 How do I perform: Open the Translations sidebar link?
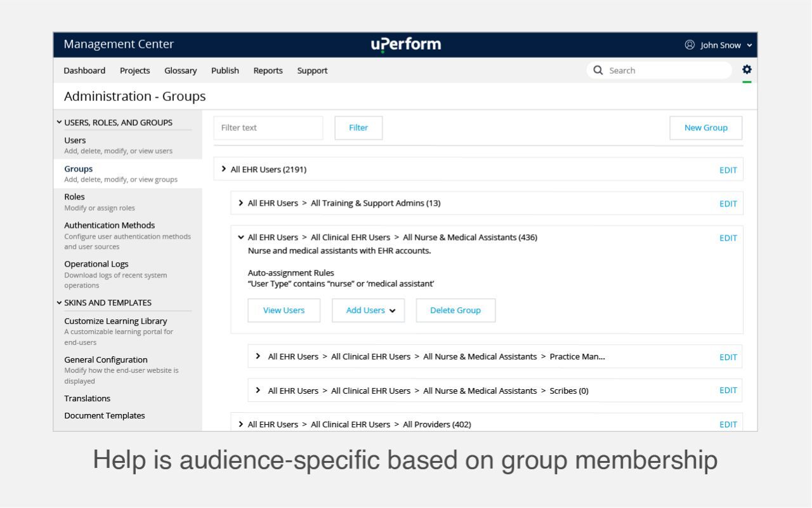(x=87, y=398)
